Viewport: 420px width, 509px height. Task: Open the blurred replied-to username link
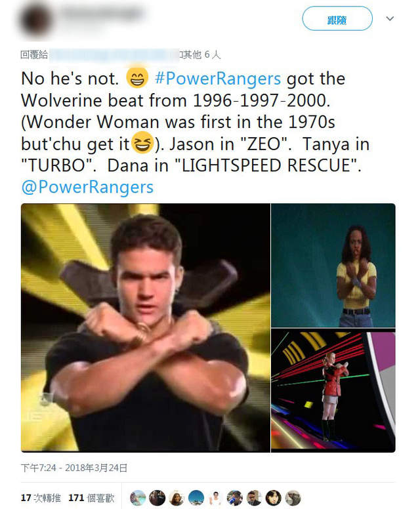(114, 55)
